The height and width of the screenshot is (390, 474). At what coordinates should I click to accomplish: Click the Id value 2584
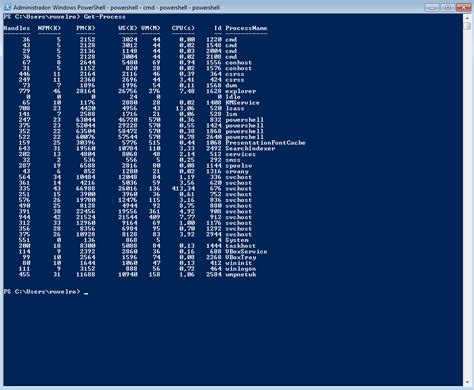click(214, 274)
